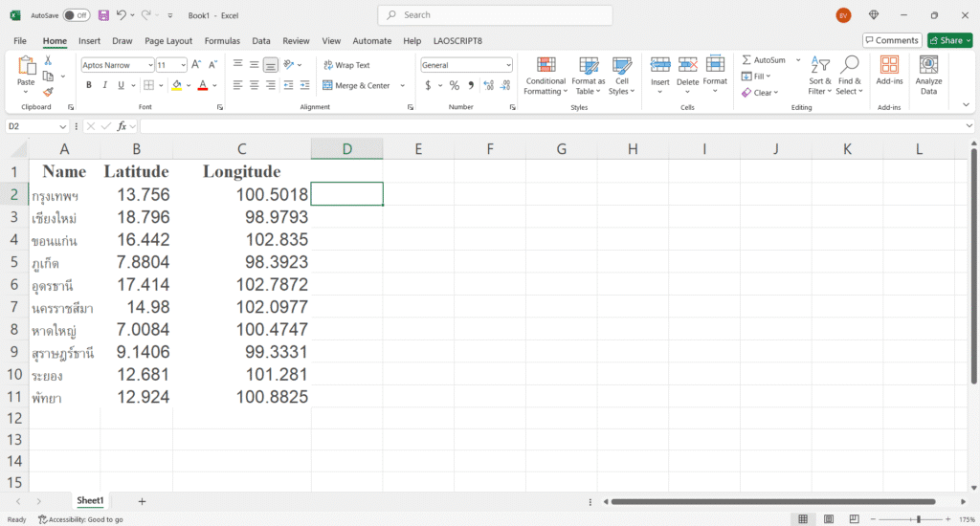Click Accessibility: Good to go status
Screen dimensions: 980x526
click(x=80, y=519)
